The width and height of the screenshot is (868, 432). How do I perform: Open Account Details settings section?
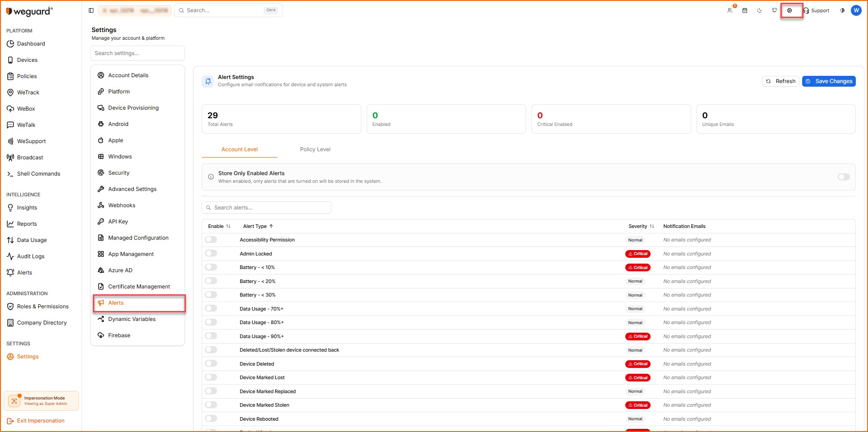click(x=138, y=75)
